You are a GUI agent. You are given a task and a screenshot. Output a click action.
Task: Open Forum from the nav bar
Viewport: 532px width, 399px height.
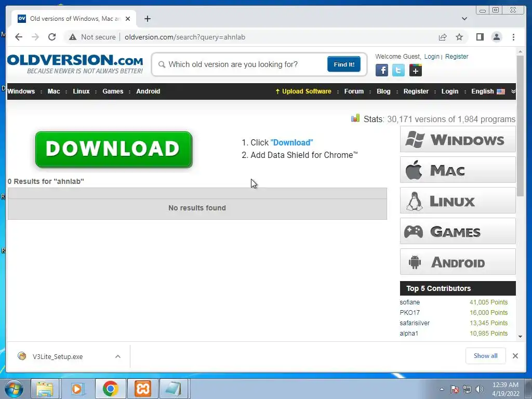tap(354, 91)
